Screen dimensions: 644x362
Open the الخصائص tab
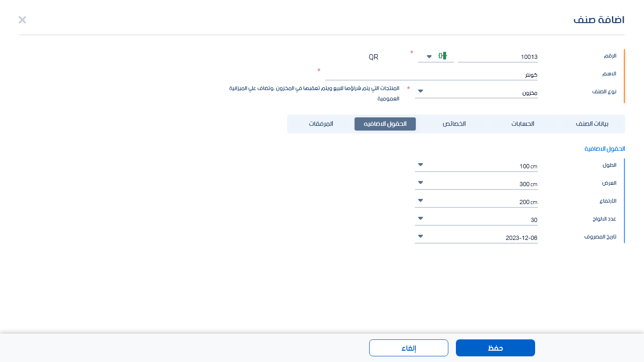pyautogui.click(x=454, y=124)
